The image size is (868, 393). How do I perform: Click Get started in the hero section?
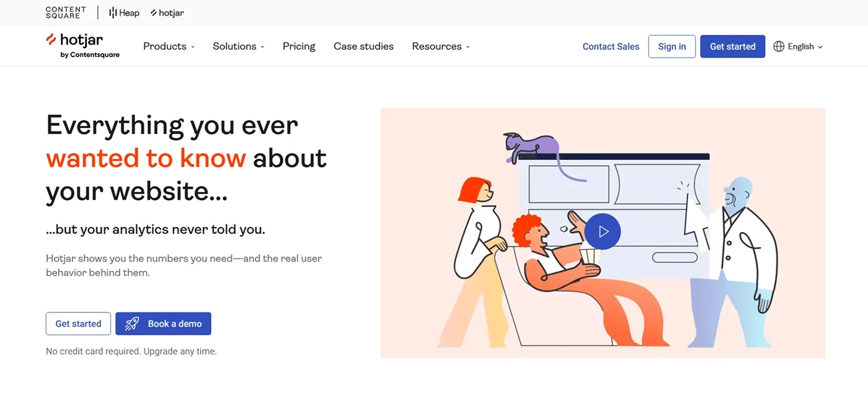coord(78,323)
